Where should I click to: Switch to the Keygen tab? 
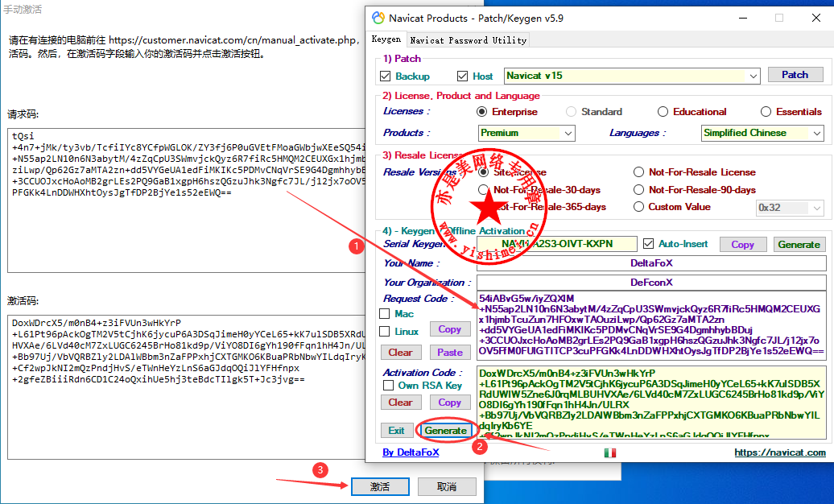point(386,39)
